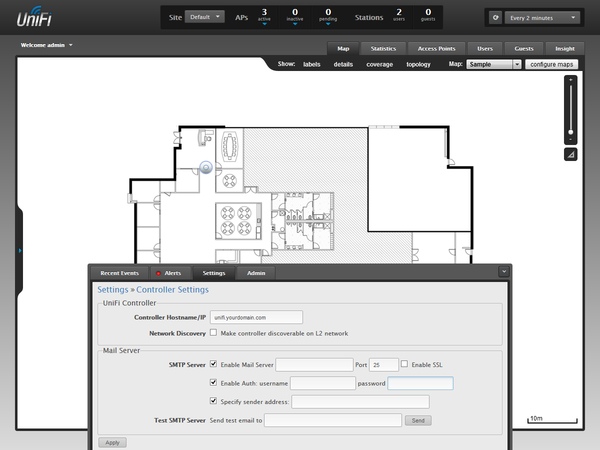Uncheck Enable Mail Server

(x=213, y=365)
